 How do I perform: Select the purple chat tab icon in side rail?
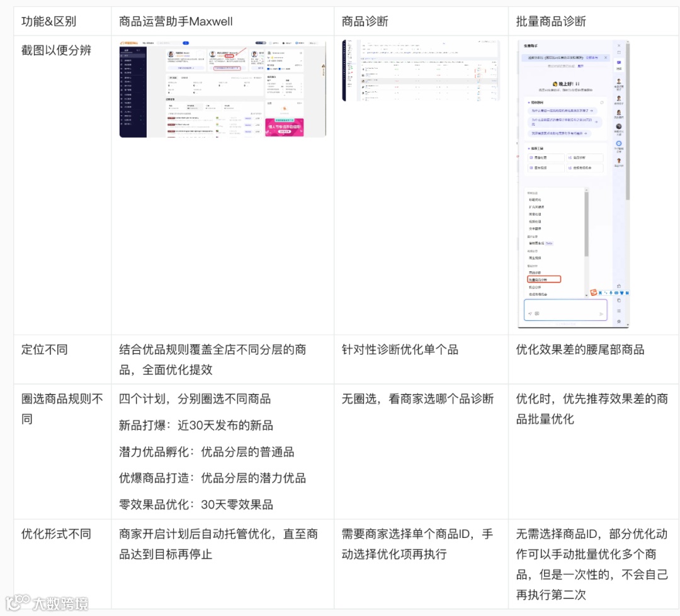click(x=619, y=63)
